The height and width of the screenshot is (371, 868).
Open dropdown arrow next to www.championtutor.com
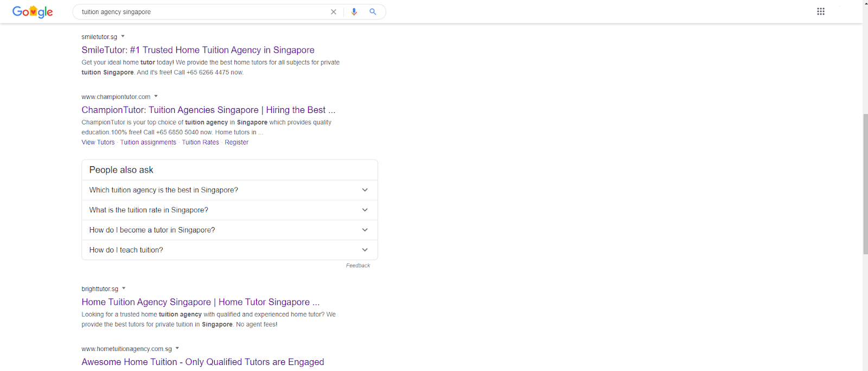pos(156,96)
